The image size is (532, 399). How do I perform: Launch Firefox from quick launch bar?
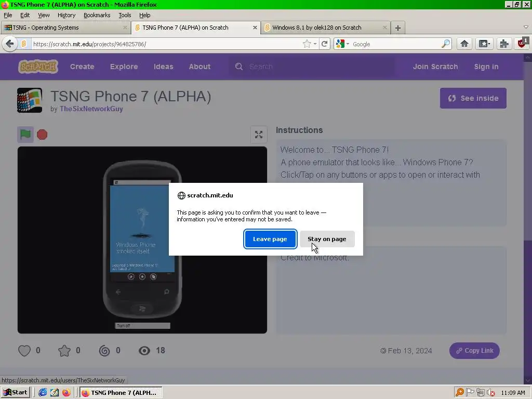(x=66, y=393)
